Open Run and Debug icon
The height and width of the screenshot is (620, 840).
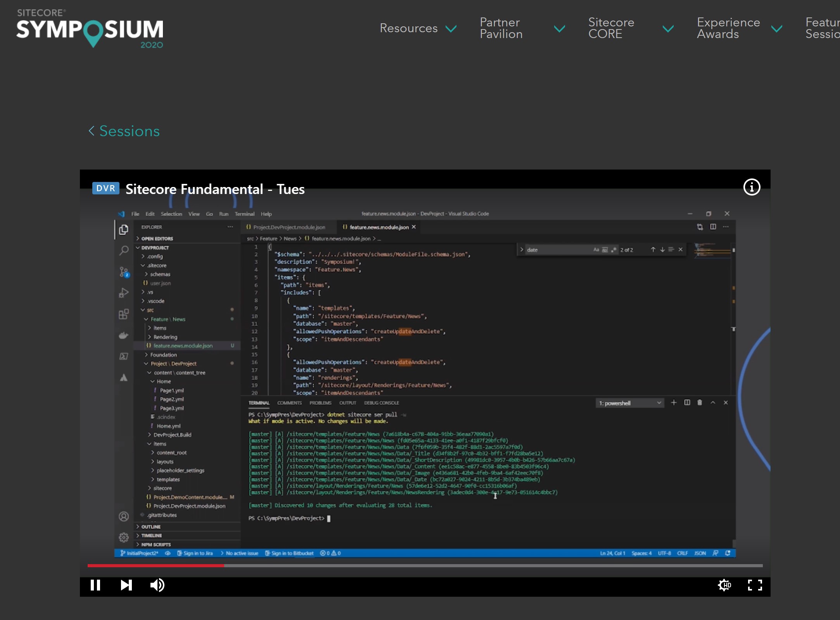pyautogui.click(x=124, y=293)
